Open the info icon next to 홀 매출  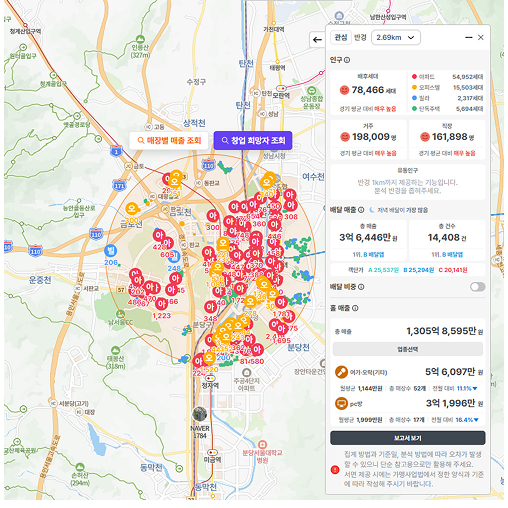tap(355, 308)
